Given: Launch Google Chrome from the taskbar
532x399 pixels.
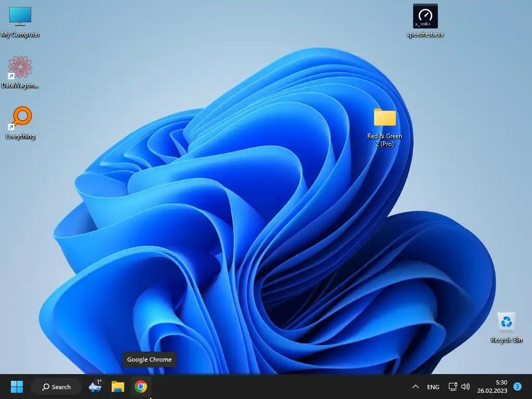Looking at the screenshot, I should point(140,387).
